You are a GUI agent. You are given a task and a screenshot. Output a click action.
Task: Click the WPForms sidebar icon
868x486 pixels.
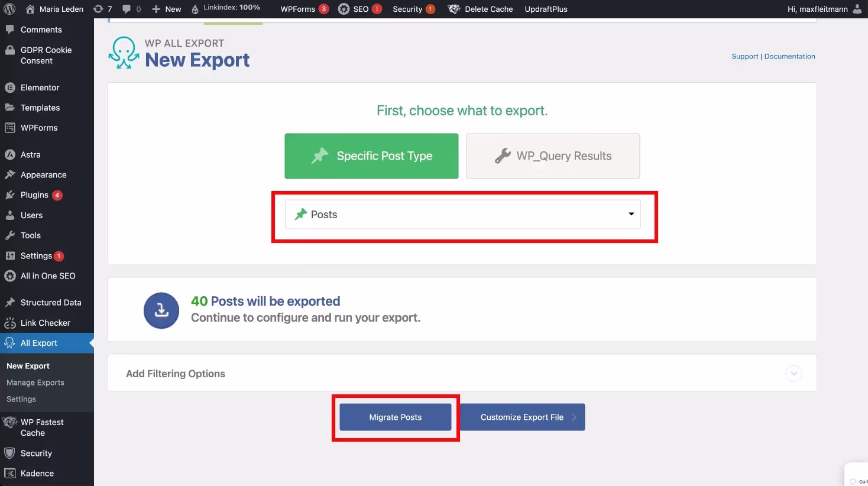point(9,128)
